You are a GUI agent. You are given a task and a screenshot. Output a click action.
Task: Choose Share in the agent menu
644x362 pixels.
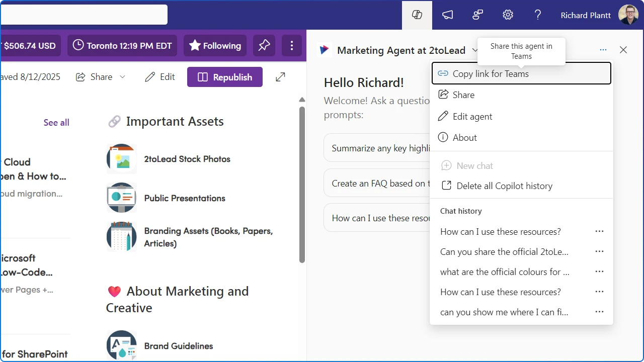pos(521,95)
